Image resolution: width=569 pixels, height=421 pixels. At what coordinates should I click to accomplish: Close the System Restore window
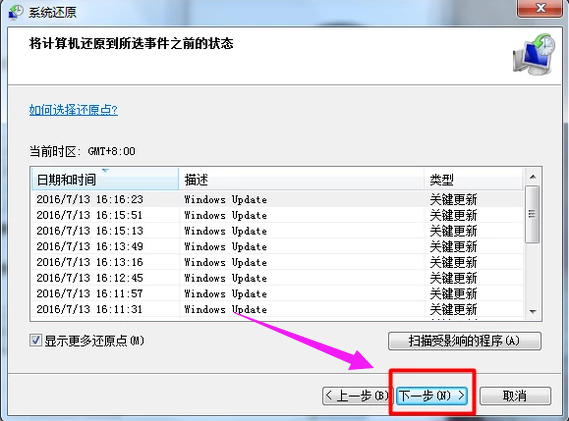tap(540, 8)
